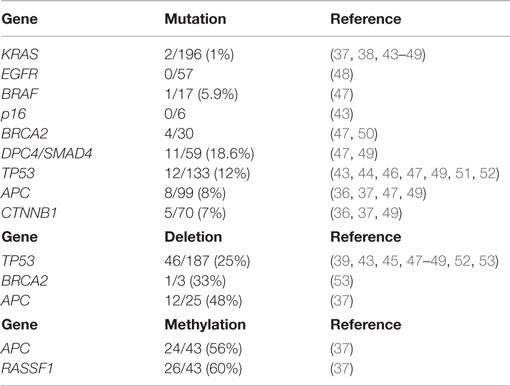
Task: Select the 26/43 (60%) methylation value
Action: coord(203,369)
